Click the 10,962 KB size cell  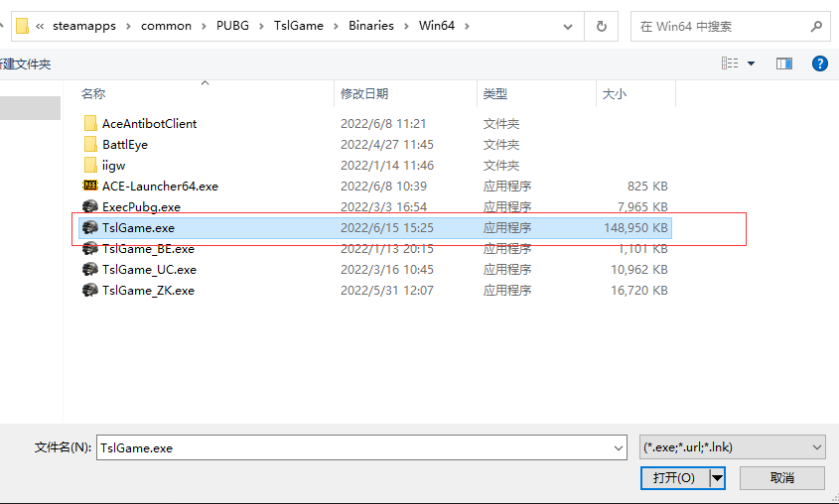639,270
